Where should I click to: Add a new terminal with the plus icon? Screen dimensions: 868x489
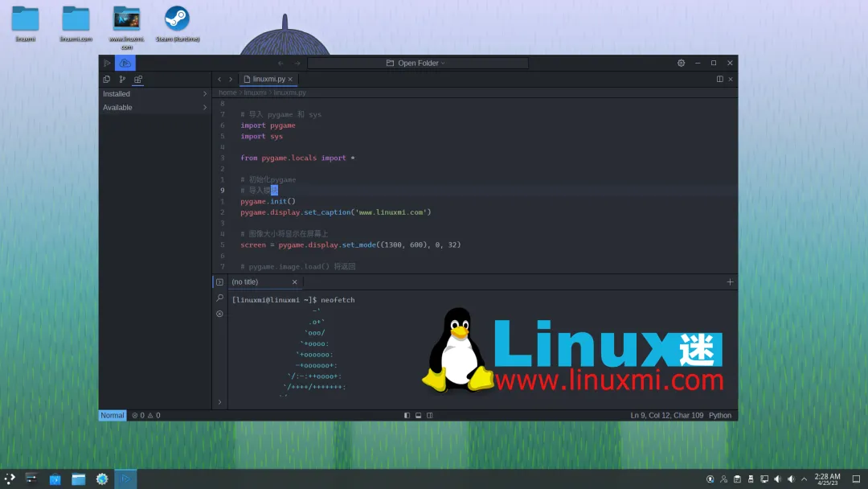730,281
